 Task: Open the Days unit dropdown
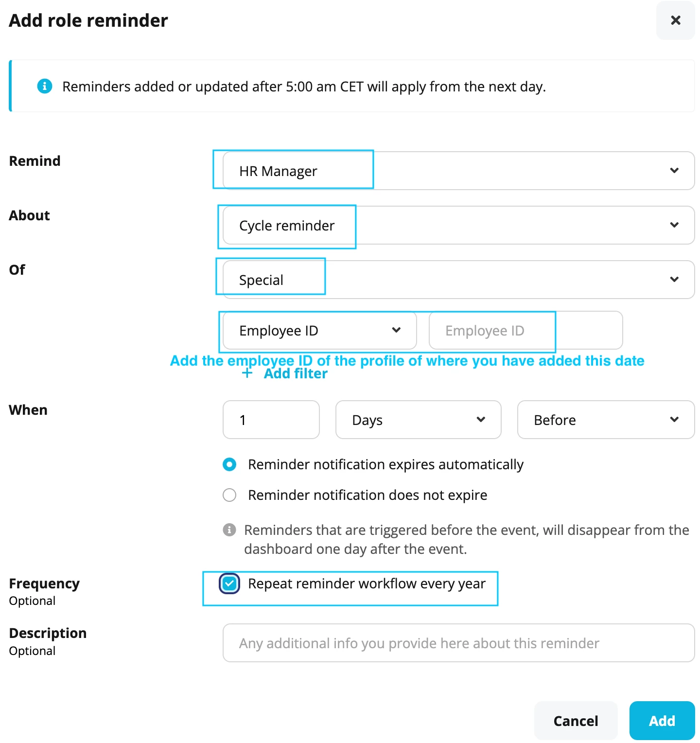pyautogui.click(x=418, y=420)
